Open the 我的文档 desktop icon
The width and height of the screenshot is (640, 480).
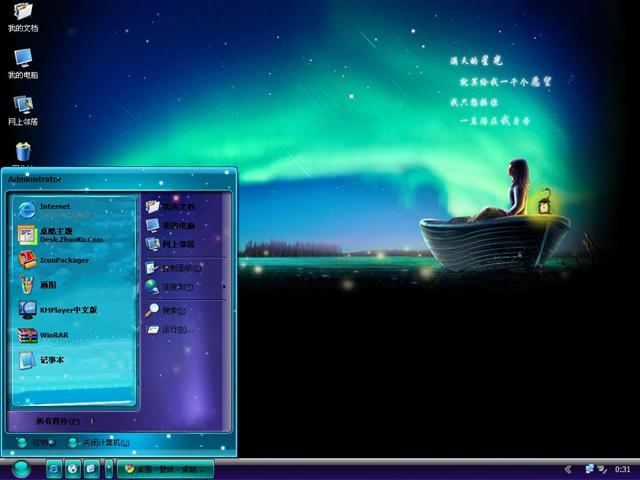coord(23,16)
